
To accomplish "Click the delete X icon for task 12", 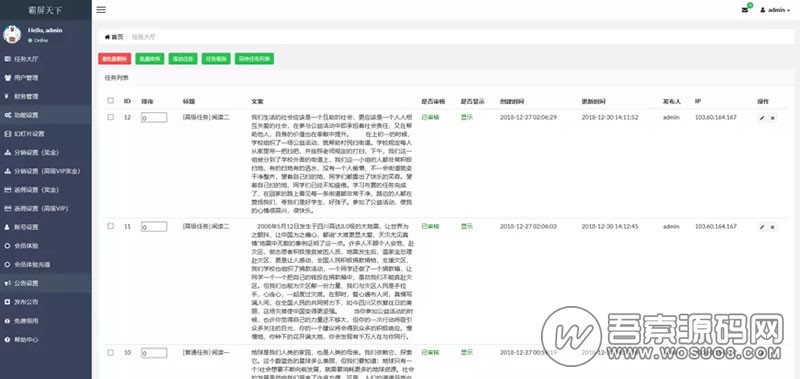I will coord(772,118).
